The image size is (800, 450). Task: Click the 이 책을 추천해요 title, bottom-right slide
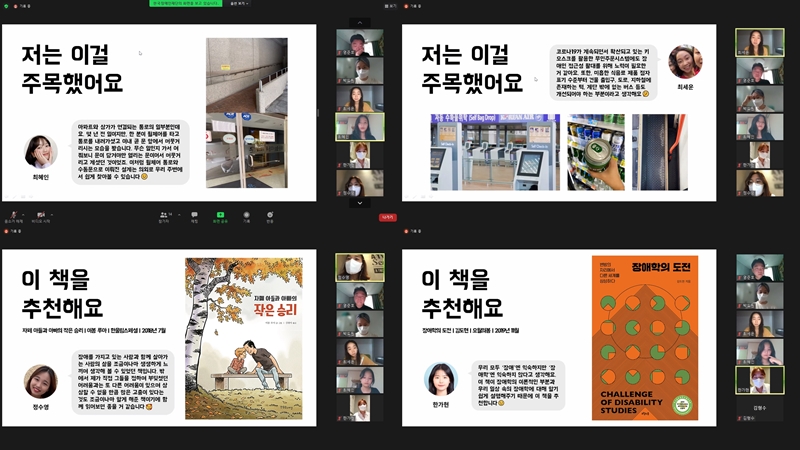(x=462, y=294)
